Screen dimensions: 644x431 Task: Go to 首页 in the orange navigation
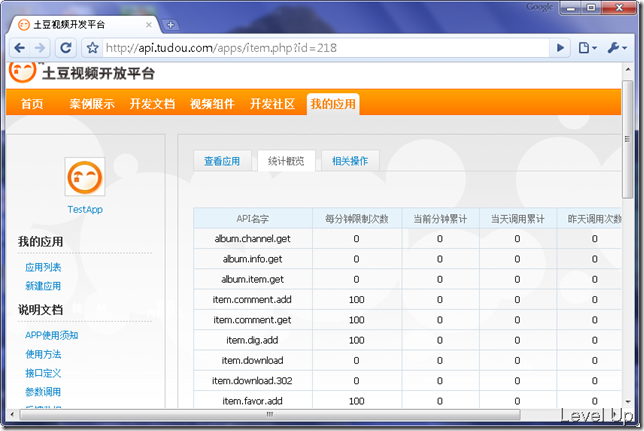click(32, 104)
